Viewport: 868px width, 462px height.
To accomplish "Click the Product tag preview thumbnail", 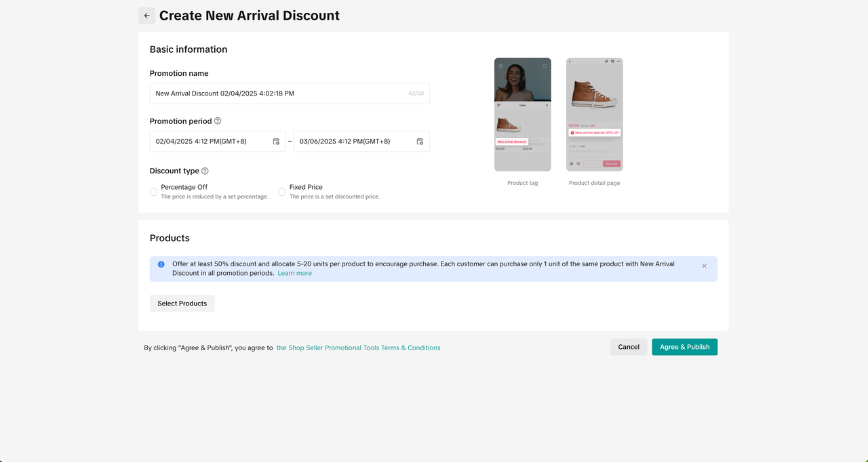I will pos(522,114).
